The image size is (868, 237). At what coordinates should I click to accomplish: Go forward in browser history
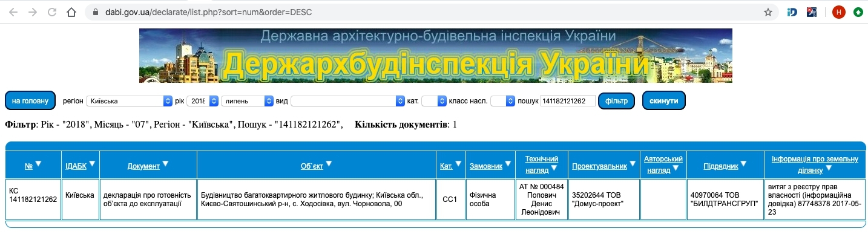point(33,12)
